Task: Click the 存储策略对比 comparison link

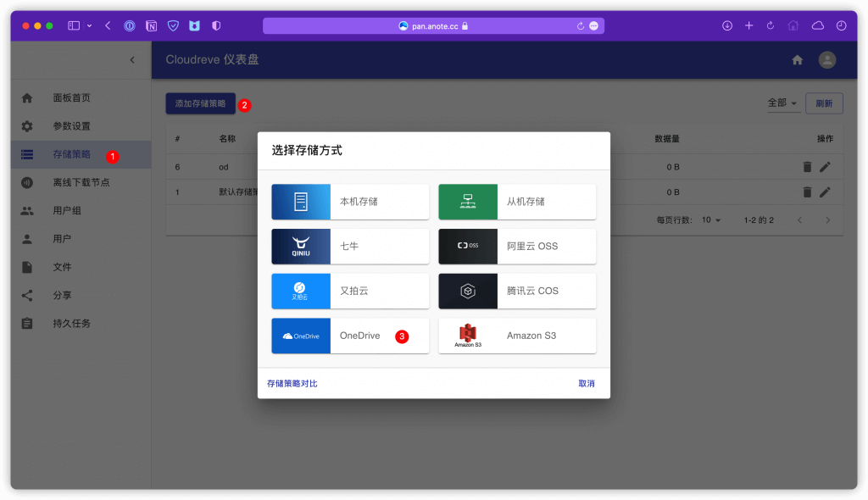Action: tap(291, 383)
